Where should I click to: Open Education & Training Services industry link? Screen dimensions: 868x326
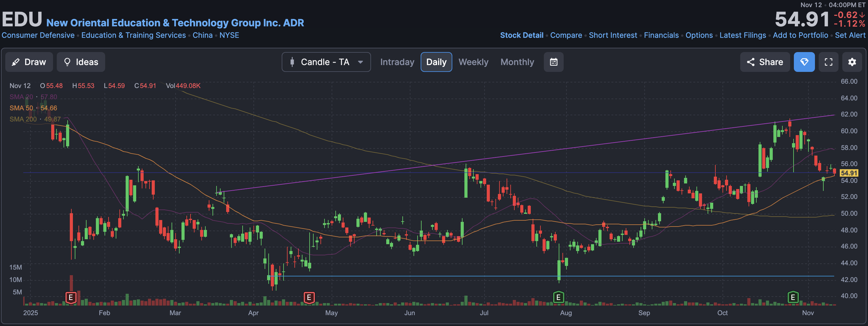(133, 35)
